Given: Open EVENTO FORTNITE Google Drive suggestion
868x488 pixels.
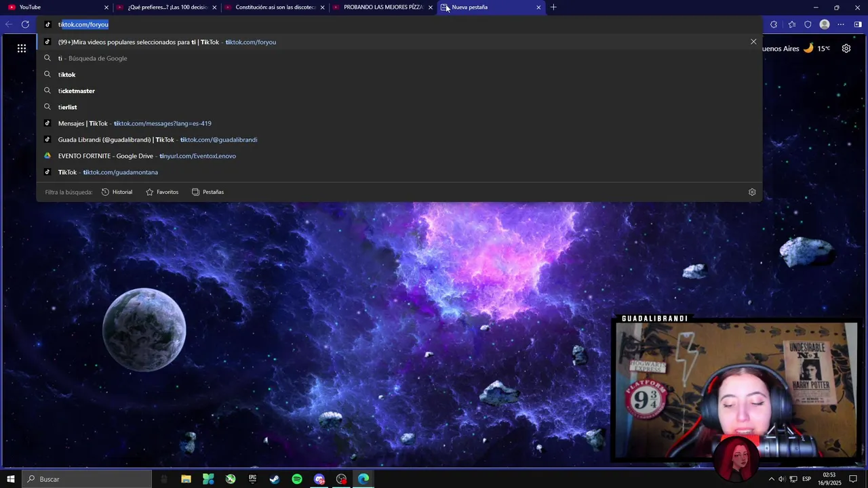Looking at the screenshot, I should [400, 156].
